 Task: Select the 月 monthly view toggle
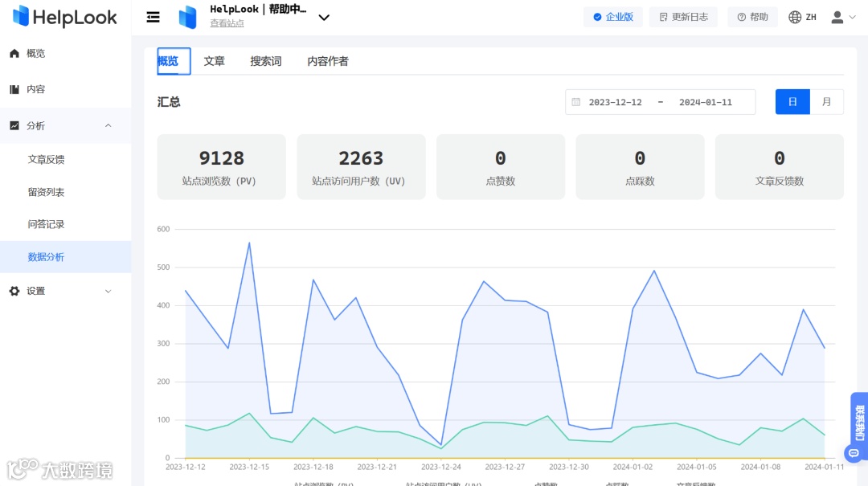pyautogui.click(x=826, y=102)
